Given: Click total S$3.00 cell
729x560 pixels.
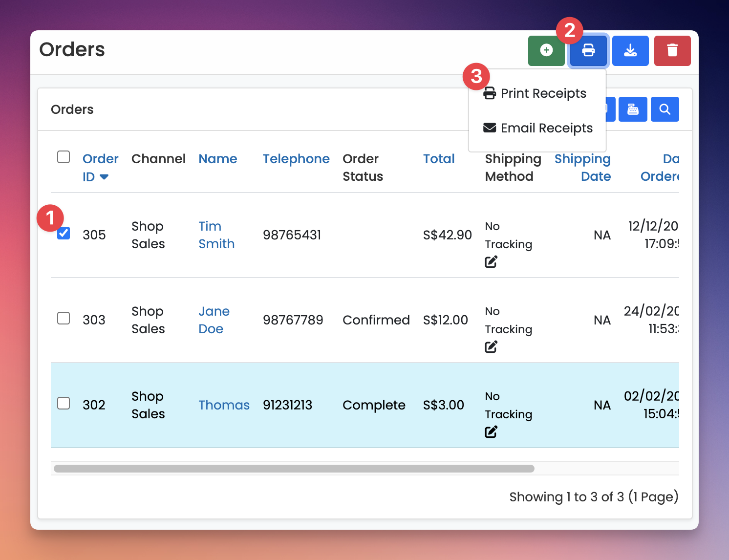Looking at the screenshot, I should coord(444,405).
